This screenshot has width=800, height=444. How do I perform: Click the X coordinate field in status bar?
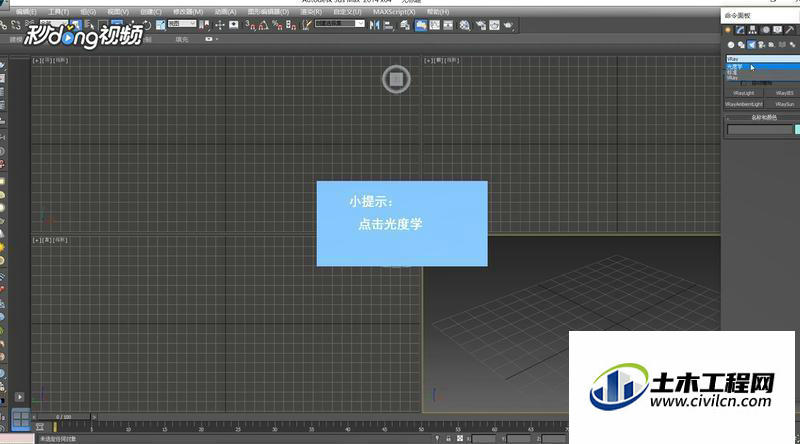(484, 438)
